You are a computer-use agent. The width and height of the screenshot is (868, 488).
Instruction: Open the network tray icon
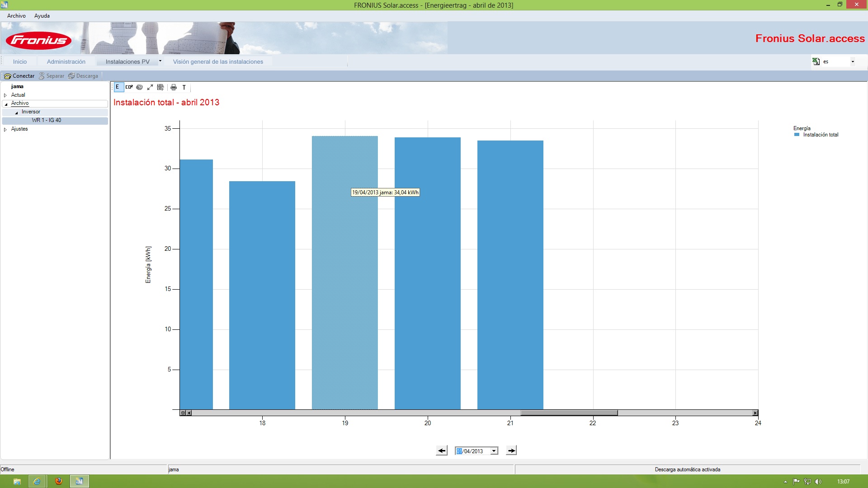click(x=807, y=482)
